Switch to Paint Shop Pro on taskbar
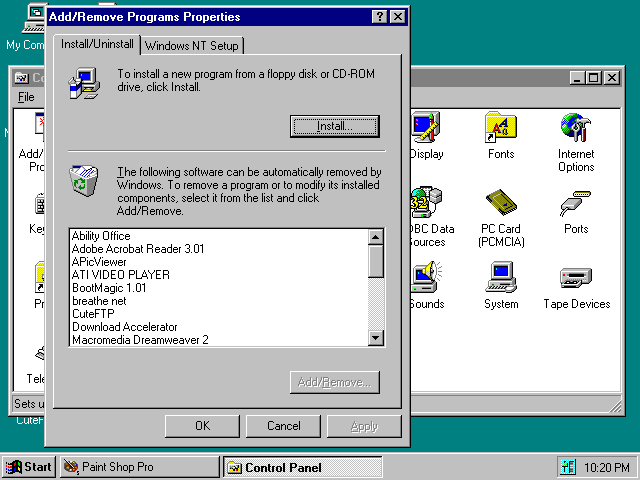640x480 pixels. (x=140, y=467)
